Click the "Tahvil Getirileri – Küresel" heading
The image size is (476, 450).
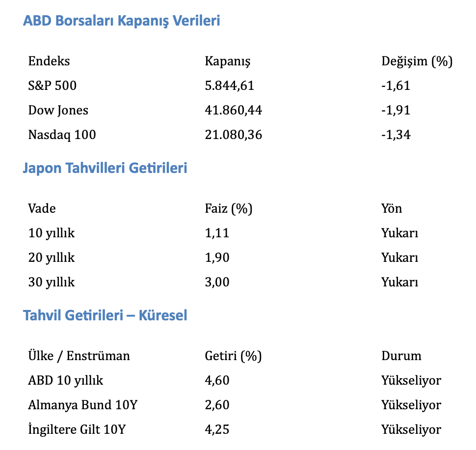click(105, 315)
